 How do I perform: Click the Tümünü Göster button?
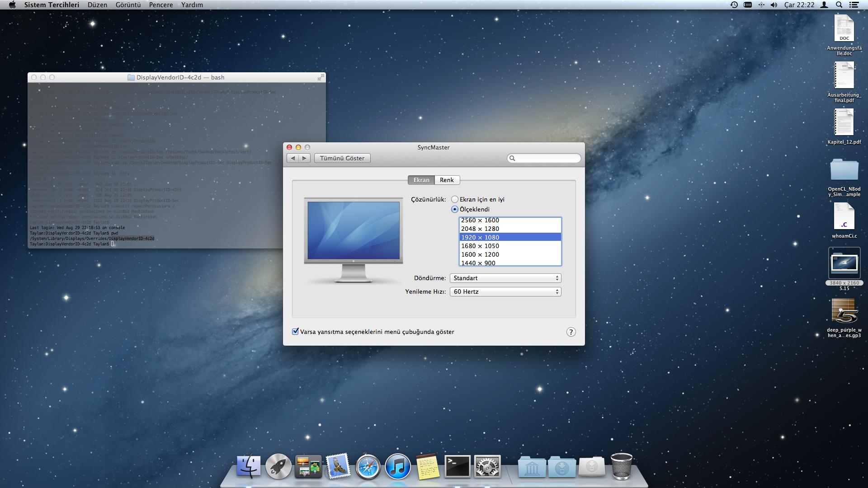[342, 158]
